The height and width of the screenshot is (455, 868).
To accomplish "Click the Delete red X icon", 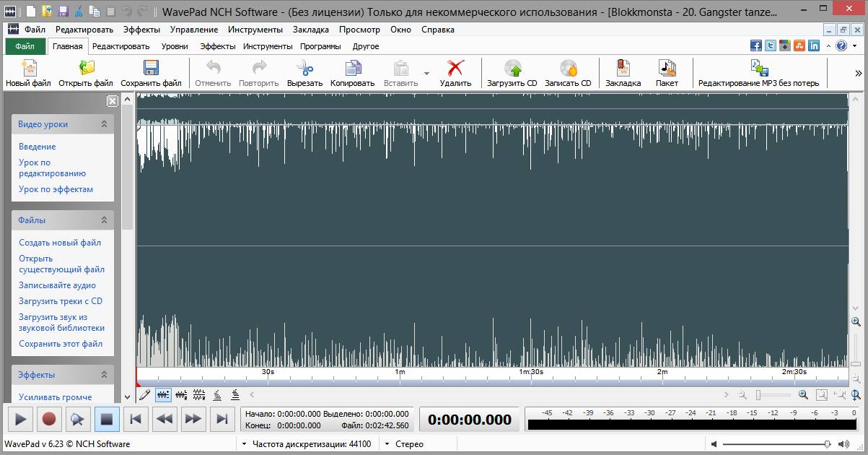I will point(455,69).
